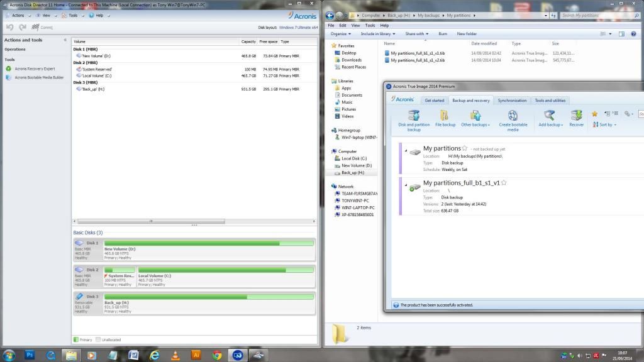Open Explorer File menu

coord(331,25)
